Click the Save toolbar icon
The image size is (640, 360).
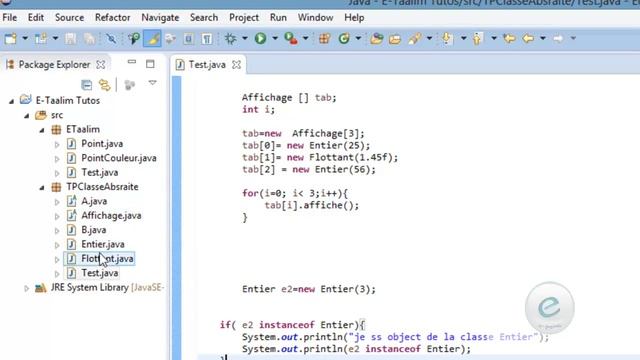tap(71, 39)
